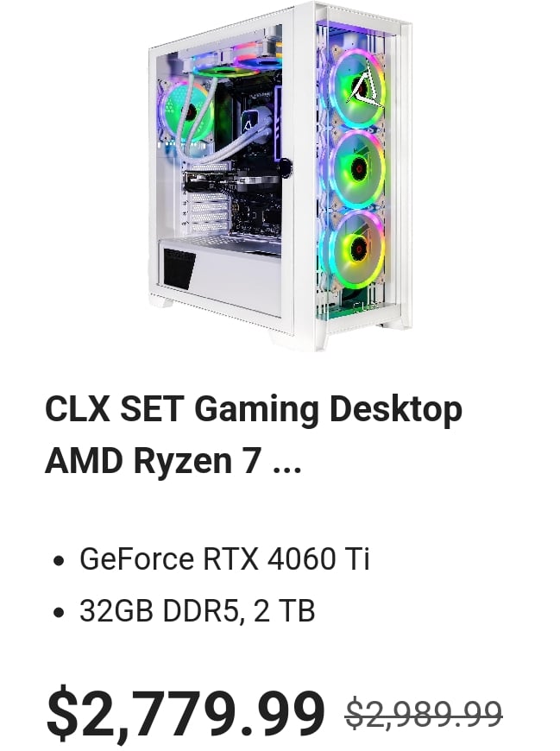The height and width of the screenshot is (751, 560).
Task: Select the 32GB DDR5, 2 TB spec
Action: pyautogui.click(x=198, y=610)
